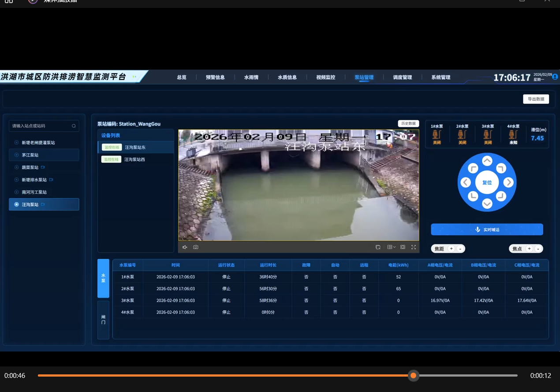The width and height of the screenshot is (560, 392).
Task: Click the search magnifier in the station search box
Action: coord(74,126)
